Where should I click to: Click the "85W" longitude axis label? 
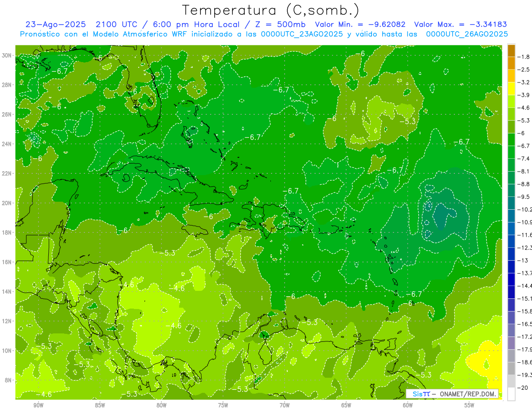pos(100,406)
